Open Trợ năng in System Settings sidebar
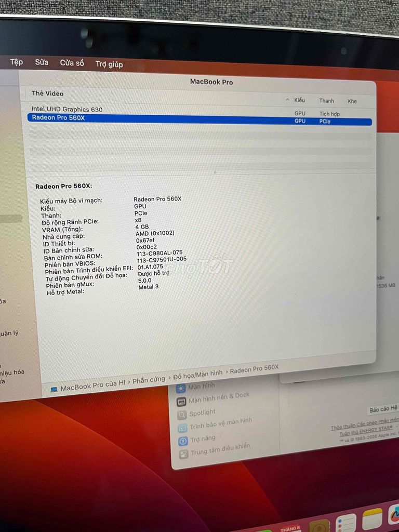 [x=203, y=439]
